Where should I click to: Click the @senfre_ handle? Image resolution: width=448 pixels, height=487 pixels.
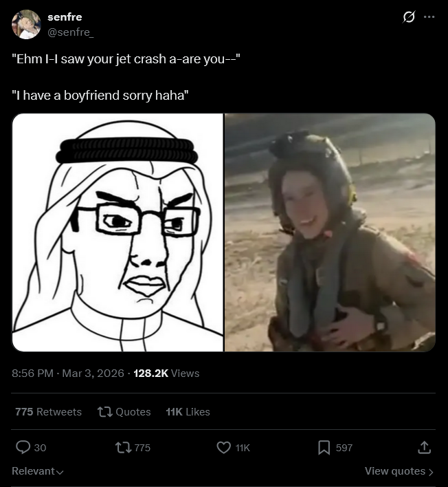[x=70, y=32]
